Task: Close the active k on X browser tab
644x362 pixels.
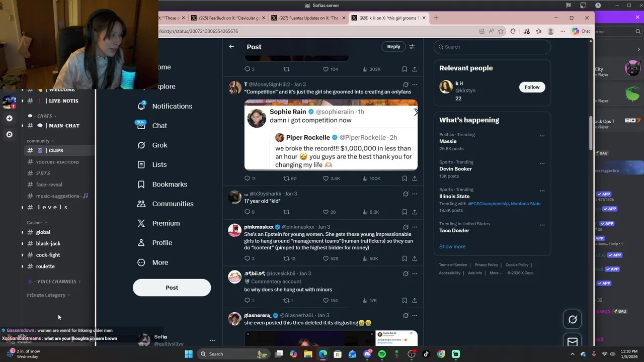Action: pos(424,18)
